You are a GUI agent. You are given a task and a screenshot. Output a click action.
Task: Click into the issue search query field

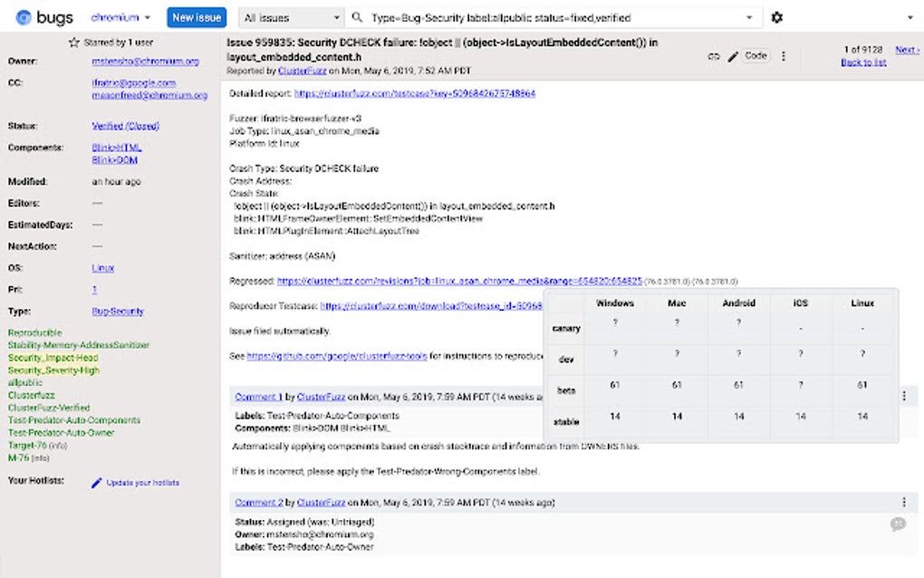click(x=553, y=17)
